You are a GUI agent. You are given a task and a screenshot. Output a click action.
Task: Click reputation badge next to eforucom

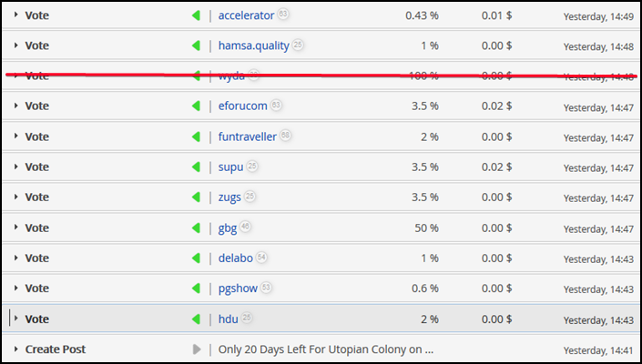[276, 106]
